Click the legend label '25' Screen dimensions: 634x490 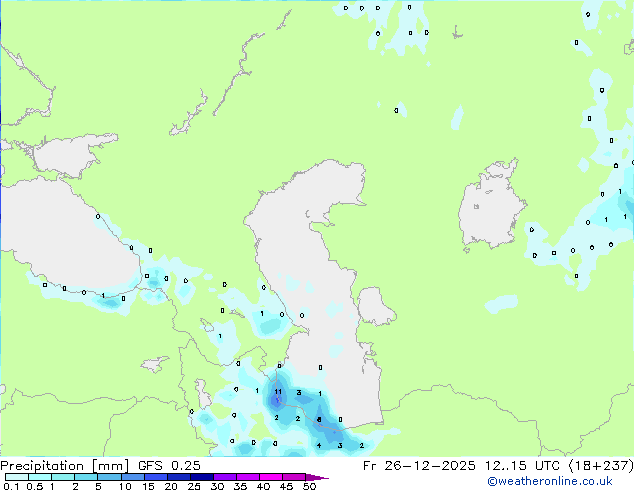(194, 486)
